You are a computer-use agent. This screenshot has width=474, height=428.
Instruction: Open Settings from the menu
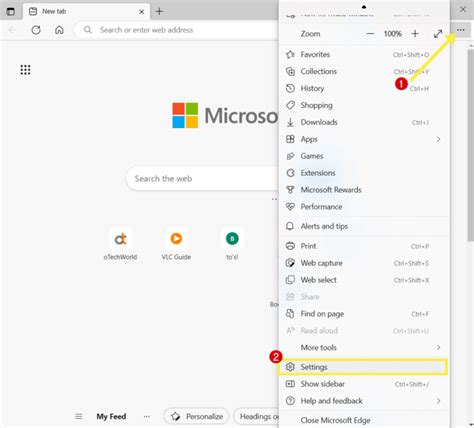point(363,367)
